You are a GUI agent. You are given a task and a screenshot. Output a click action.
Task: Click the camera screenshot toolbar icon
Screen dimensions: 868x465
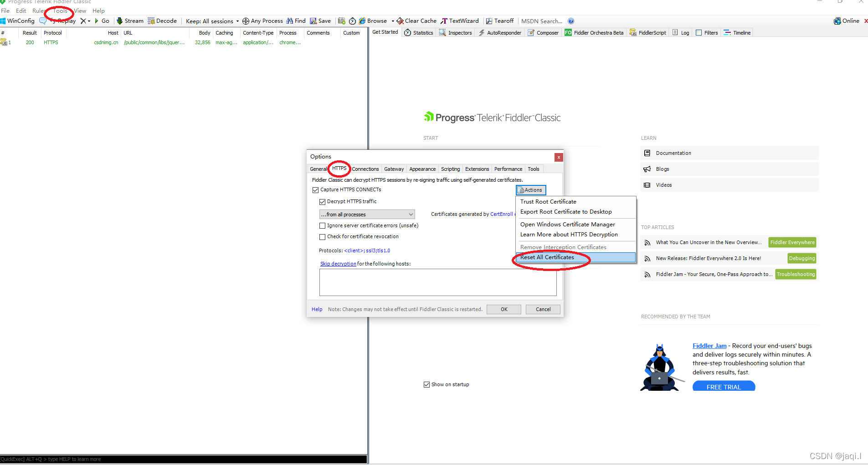(x=341, y=21)
